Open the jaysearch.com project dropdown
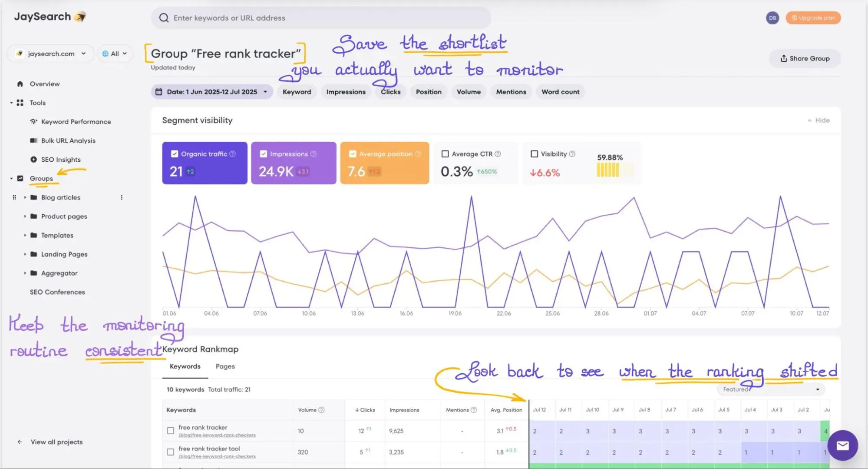The image size is (868, 469). pos(50,53)
